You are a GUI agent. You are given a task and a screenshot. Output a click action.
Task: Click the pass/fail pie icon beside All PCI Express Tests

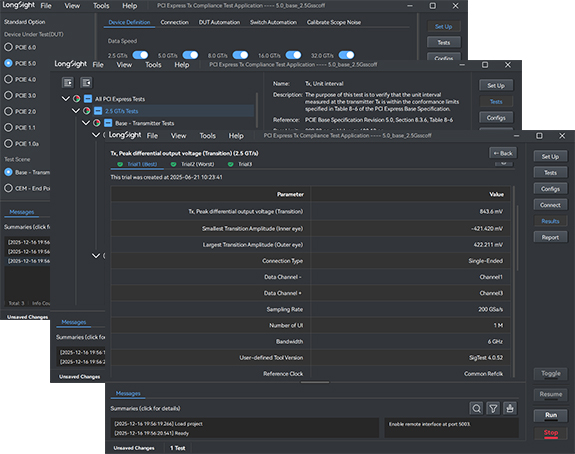click(76, 99)
